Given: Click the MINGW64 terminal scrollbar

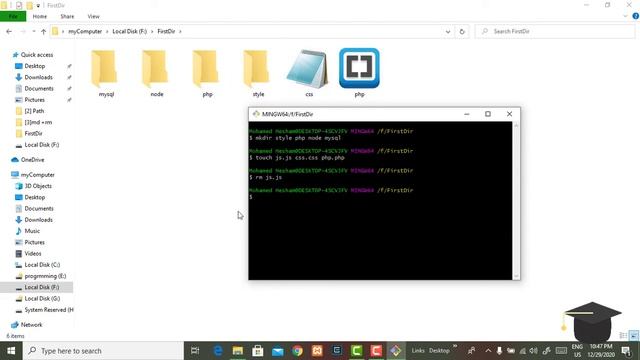Looking at the screenshot, I should [x=516, y=200].
